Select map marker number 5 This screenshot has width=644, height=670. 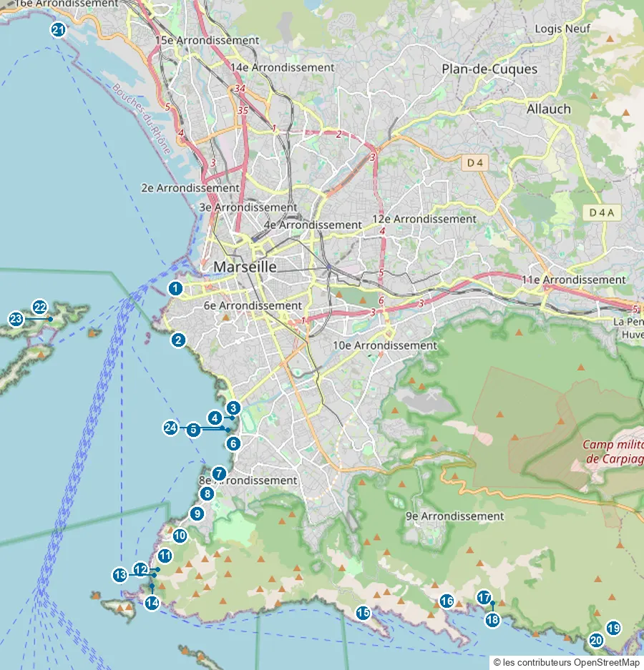click(x=194, y=430)
